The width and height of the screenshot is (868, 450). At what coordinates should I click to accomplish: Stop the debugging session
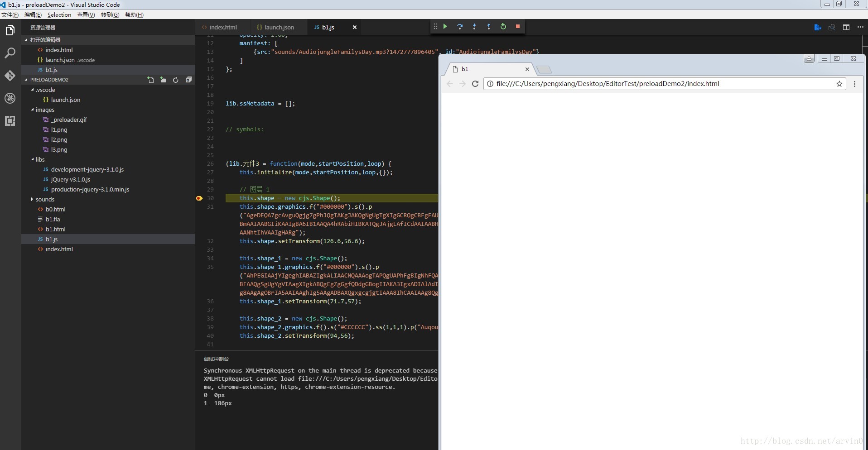click(x=518, y=27)
